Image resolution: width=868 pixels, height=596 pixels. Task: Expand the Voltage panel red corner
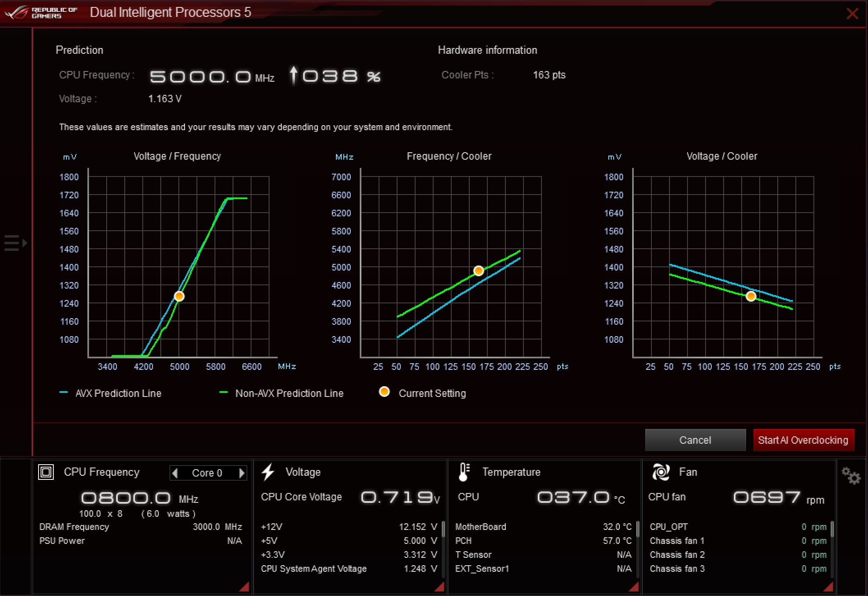click(440, 587)
